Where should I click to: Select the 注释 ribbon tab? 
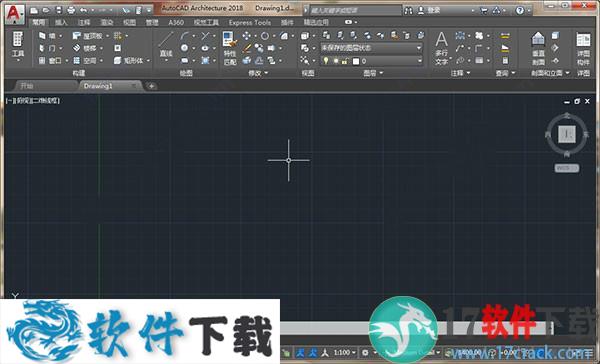[84, 23]
